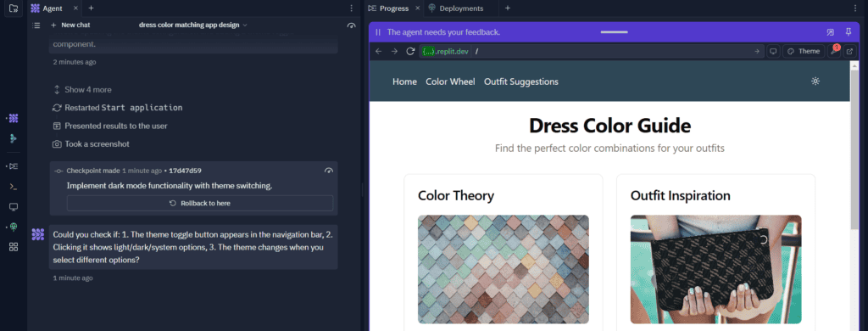The height and width of the screenshot is (331, 868).
Task: Close the Agent tab
Action: click(75, 8)
